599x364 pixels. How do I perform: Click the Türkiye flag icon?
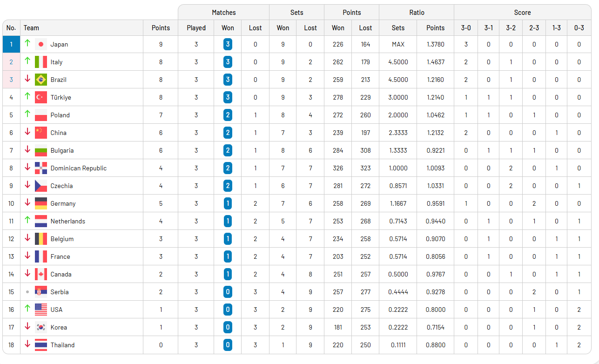point(41,98)
